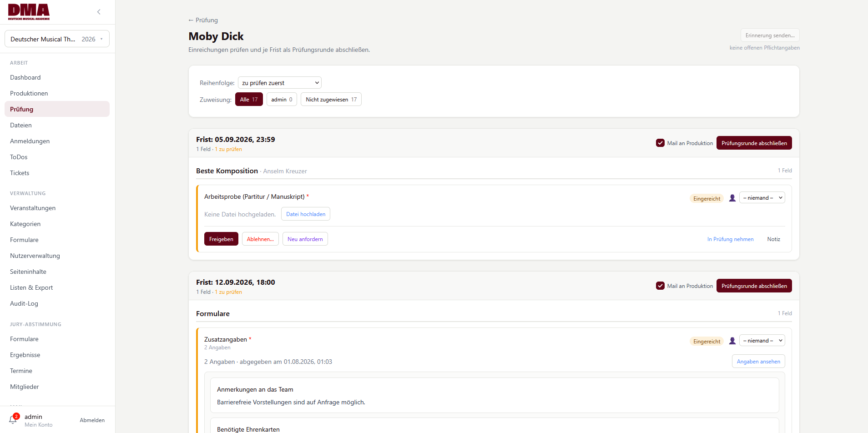Image resolution: width=868 pixels, height=433 pixels.
Task: Click the DMA logo
Action: pos(29,12)
